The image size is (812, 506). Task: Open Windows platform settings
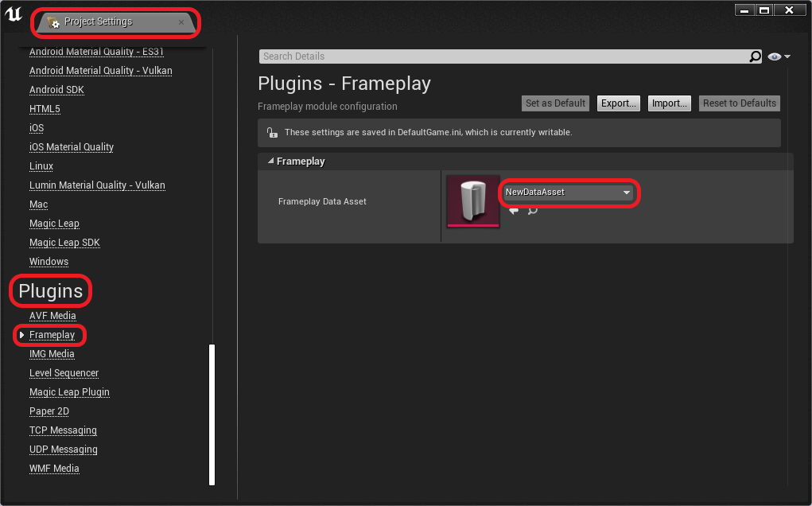[49, 262]
